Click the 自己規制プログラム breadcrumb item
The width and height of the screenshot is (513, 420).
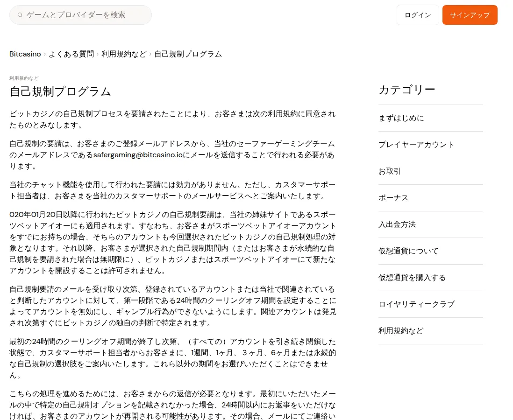[188, 54]
